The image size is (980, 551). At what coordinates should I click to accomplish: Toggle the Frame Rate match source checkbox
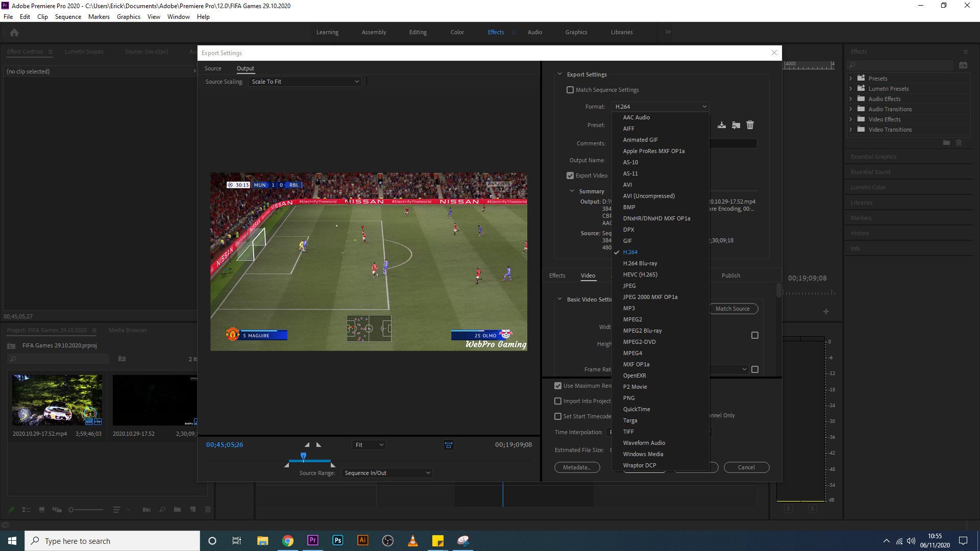[x=755, y=369]
